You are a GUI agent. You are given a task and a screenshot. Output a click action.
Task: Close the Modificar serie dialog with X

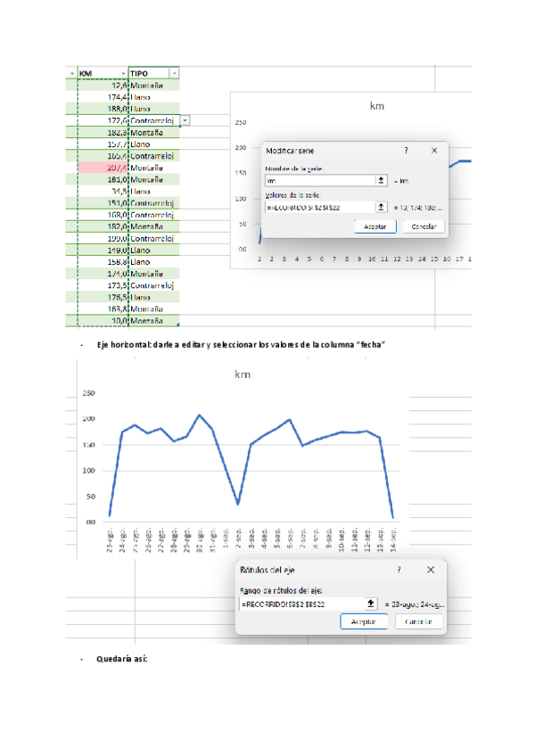click(434, 152)
